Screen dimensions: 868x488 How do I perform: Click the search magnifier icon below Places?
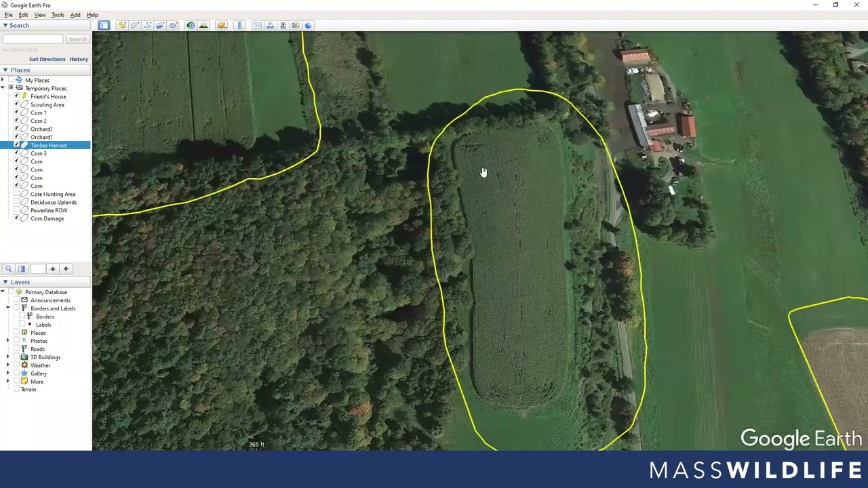point(8,269)
